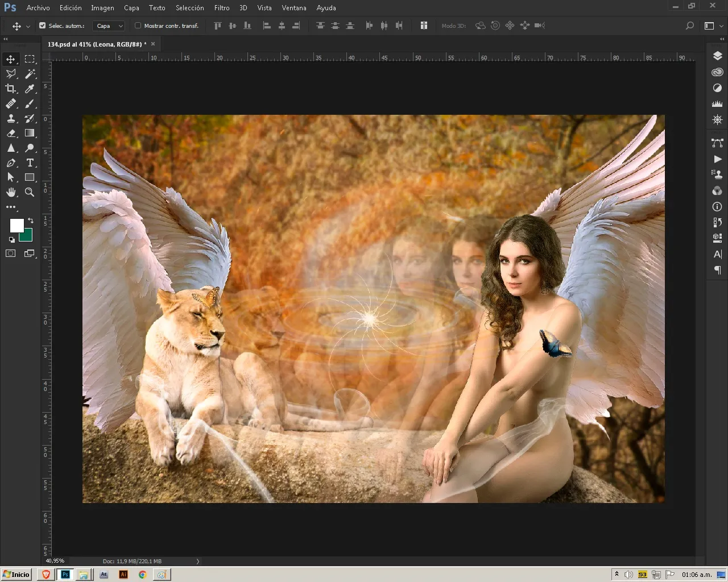Select the Eyedropper tool
The height and width of the screenshot is (582, 728).
coord(30,89)
